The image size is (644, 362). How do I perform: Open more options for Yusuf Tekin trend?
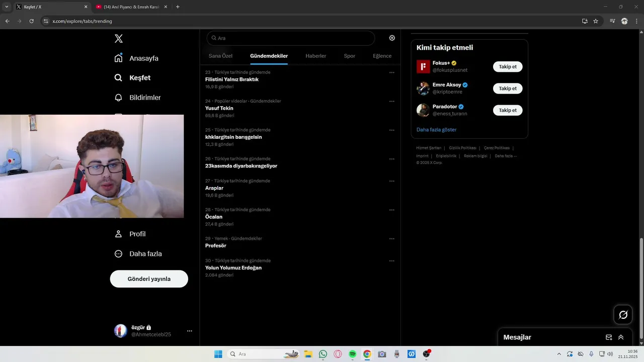pyautogui.click(x=391, y=101)
